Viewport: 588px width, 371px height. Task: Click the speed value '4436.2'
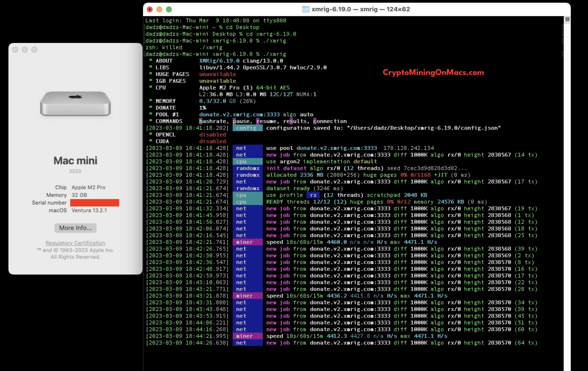point(337,296)
